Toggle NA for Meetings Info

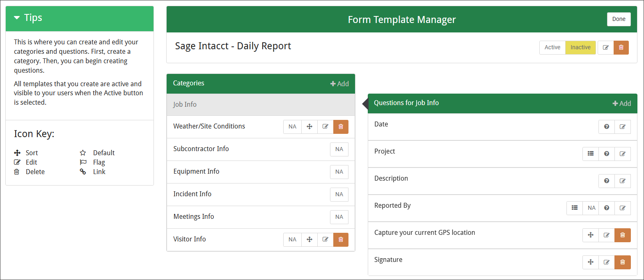339,217
